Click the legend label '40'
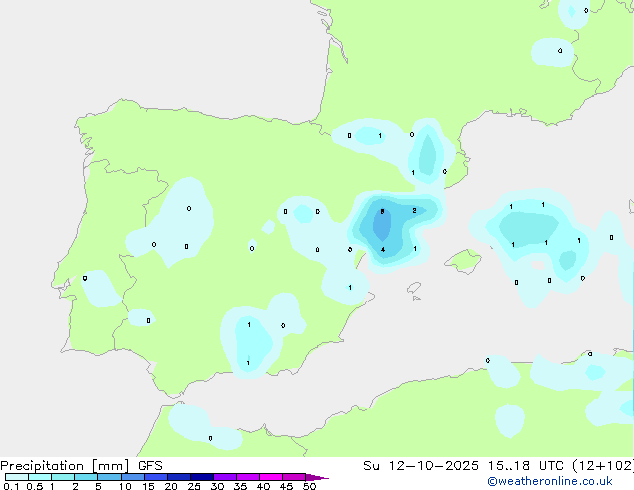Screen dimensions: 634x490 (x=263, y=486)
